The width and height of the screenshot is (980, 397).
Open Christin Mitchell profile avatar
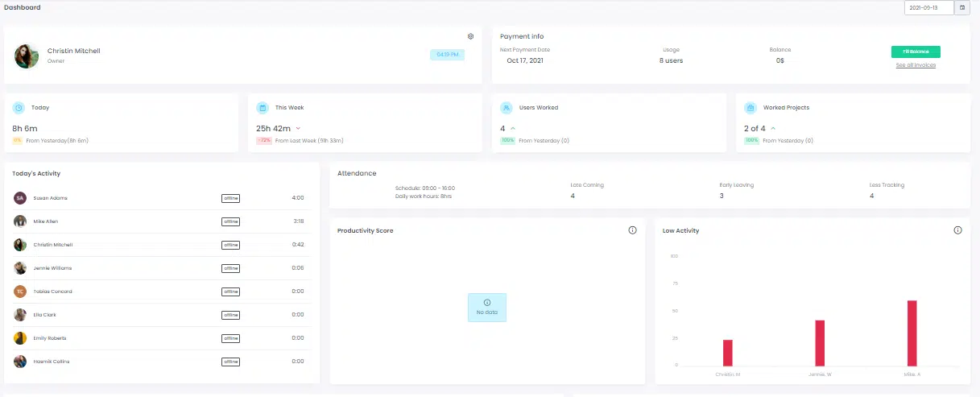click(x=27, y=56)
